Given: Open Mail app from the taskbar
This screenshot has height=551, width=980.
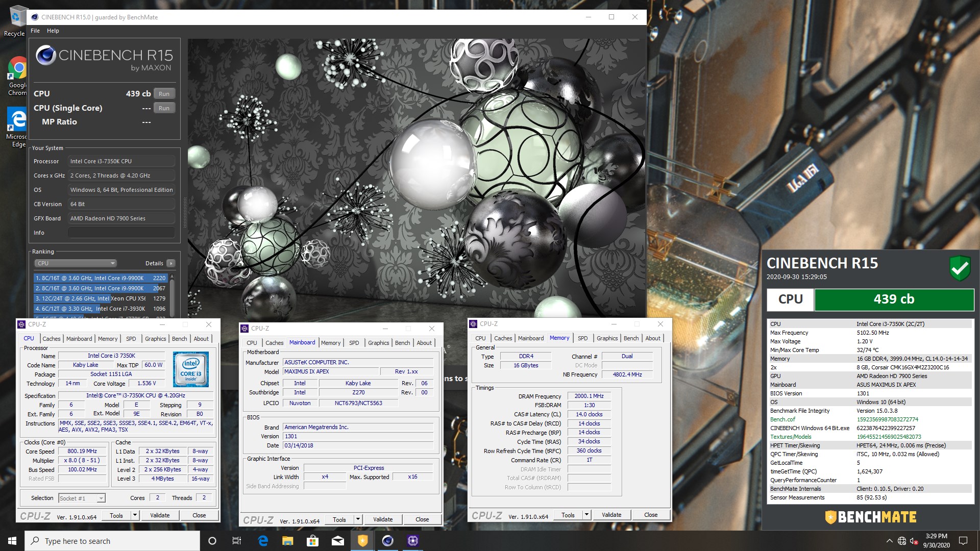Looking at the screenshot, I should tap(337, 541).
